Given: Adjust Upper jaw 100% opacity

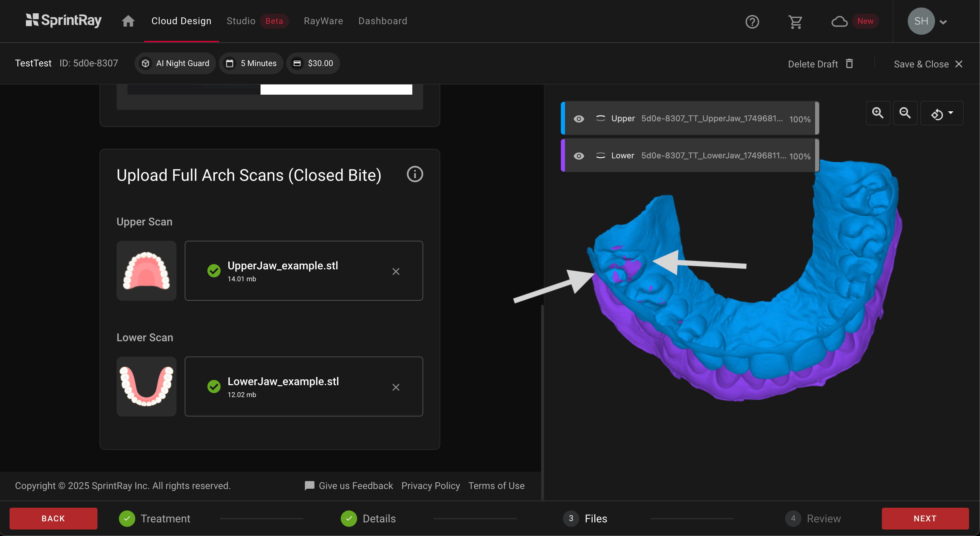Looking at the screenshot, I should click(x=799, y=119).
